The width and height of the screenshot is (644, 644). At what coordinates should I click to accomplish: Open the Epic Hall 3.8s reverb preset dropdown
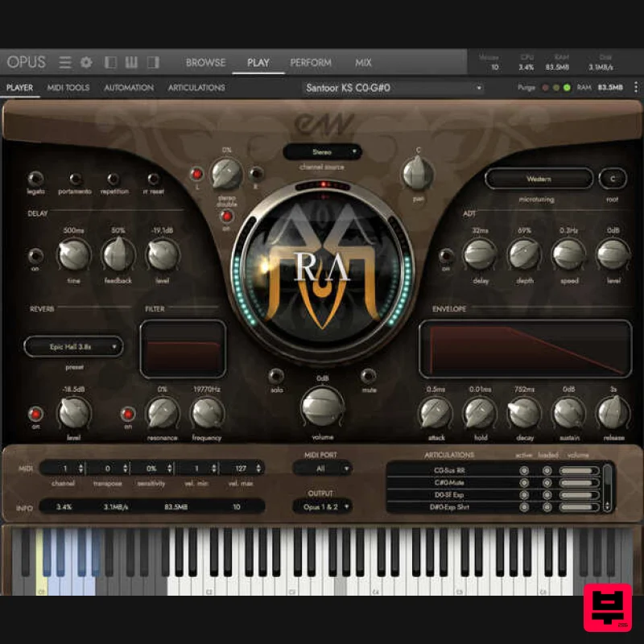click(73, 346)
